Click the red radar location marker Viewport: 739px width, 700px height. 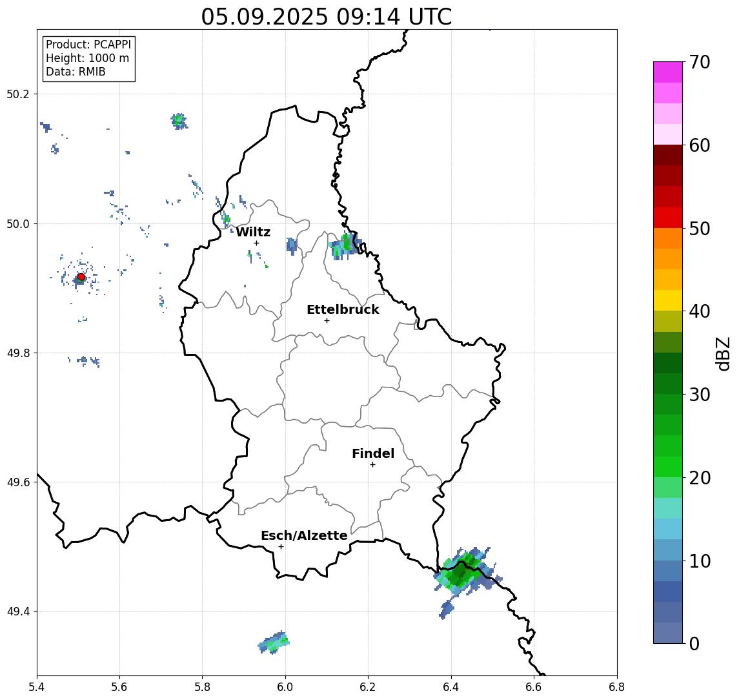[81, 277]
